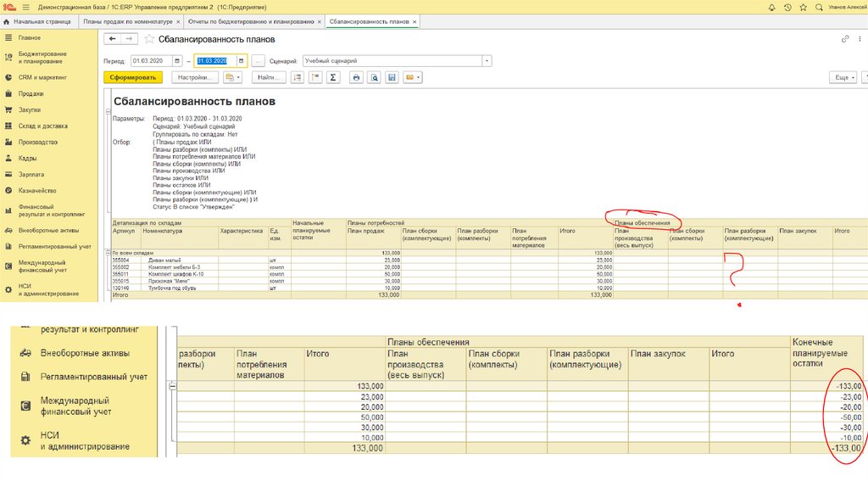Click the Настройки... button
This screenshot has height=487, width=868.
[195, 77]
